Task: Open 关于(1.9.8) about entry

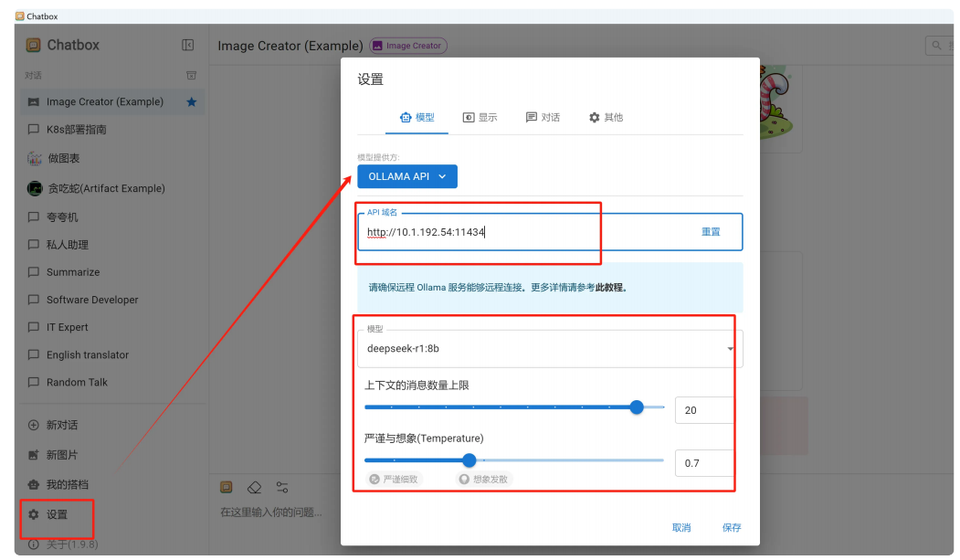Action: (x=112, y=544)
